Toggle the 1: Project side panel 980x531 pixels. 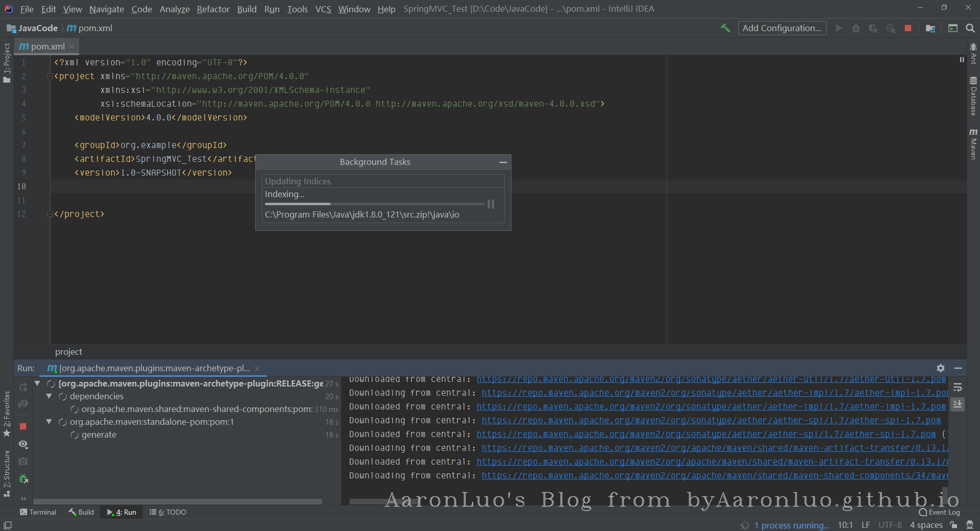point(7,62)
